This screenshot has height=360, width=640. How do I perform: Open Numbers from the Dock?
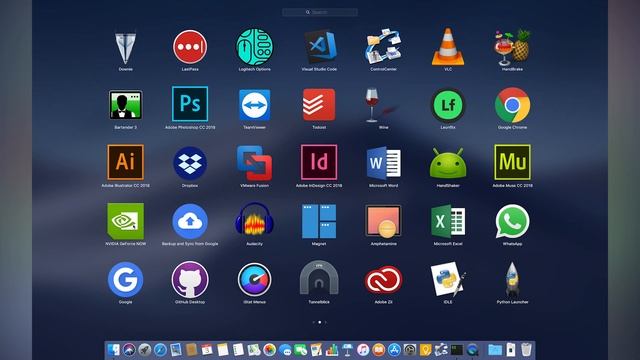[332, 350]
